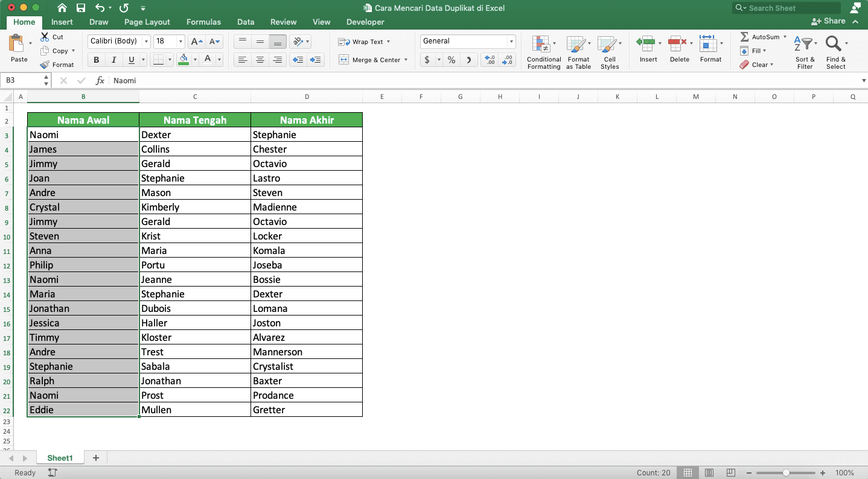This screenshot has height=479, width=868.
Task: Align text to the right
Action: tap(278, 60)
